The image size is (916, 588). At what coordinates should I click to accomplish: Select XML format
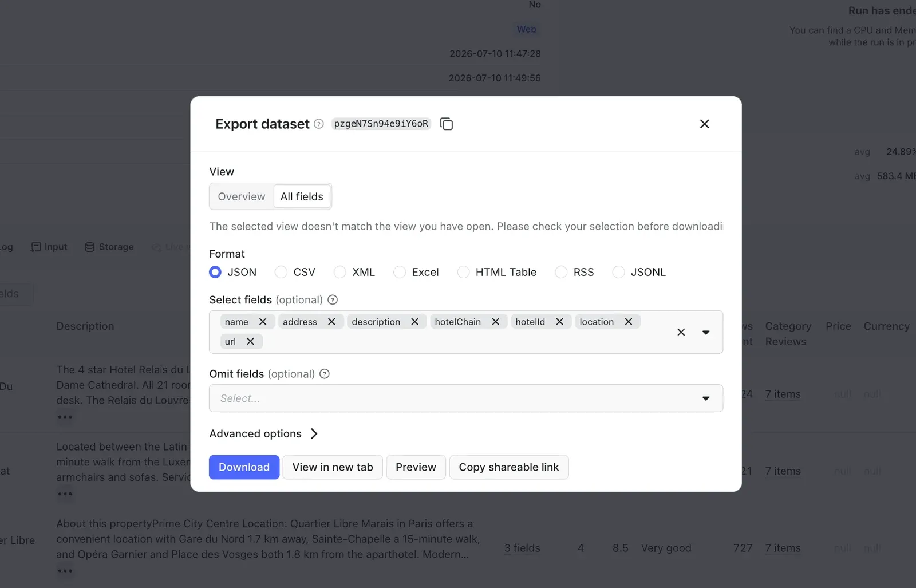pyautogui.click(x=340, y=272)
